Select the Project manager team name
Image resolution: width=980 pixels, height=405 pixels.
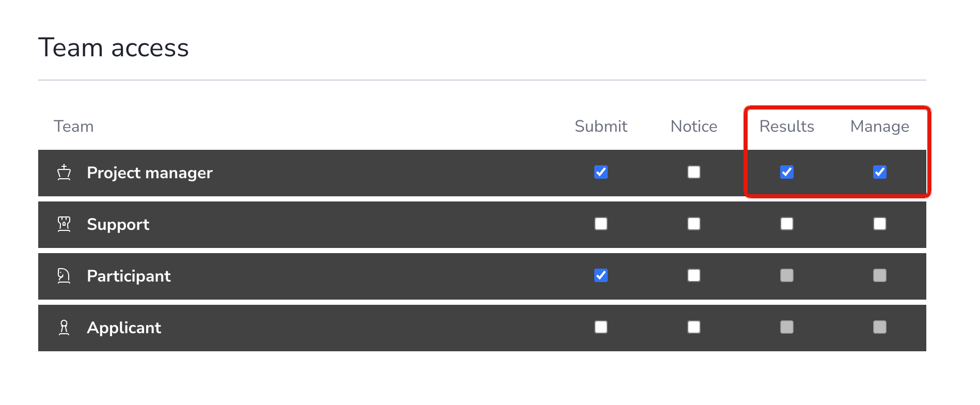(150, 173)
